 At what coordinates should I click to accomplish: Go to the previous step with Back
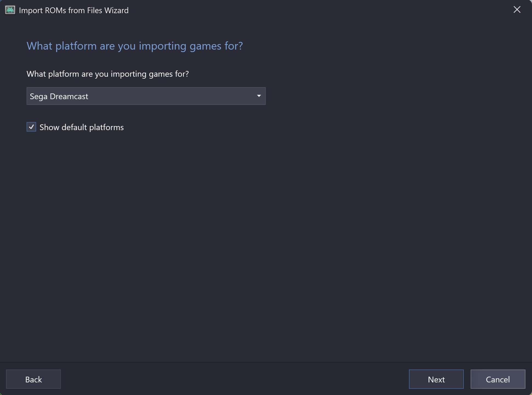click(33, 379)
